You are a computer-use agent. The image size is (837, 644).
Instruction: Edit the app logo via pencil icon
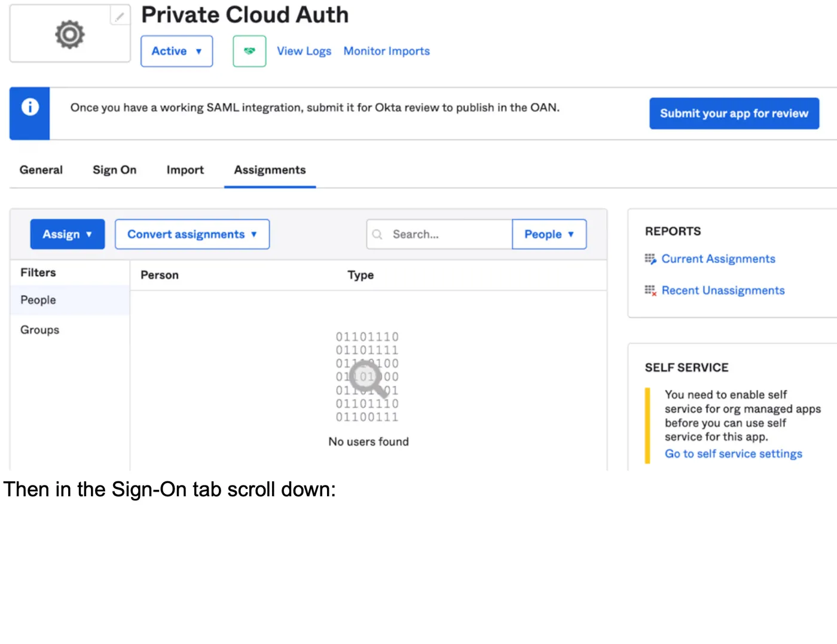pos(120,16)
